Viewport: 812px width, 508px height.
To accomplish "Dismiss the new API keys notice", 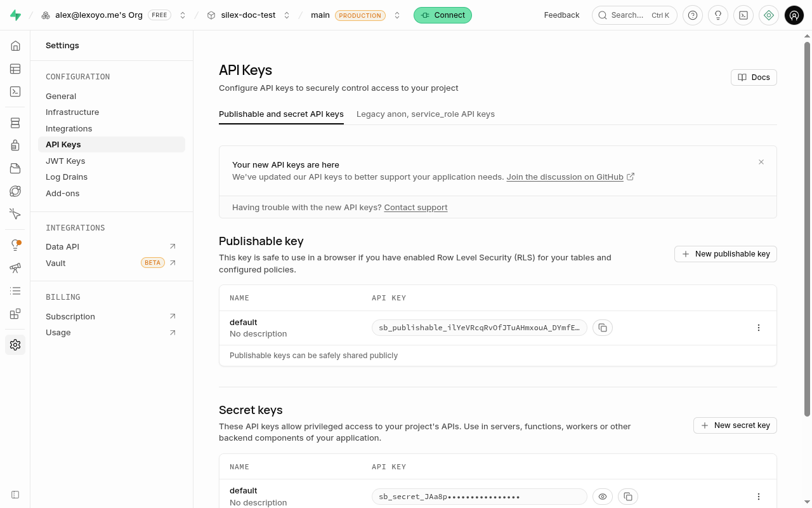I will click(x=761, y=162).
